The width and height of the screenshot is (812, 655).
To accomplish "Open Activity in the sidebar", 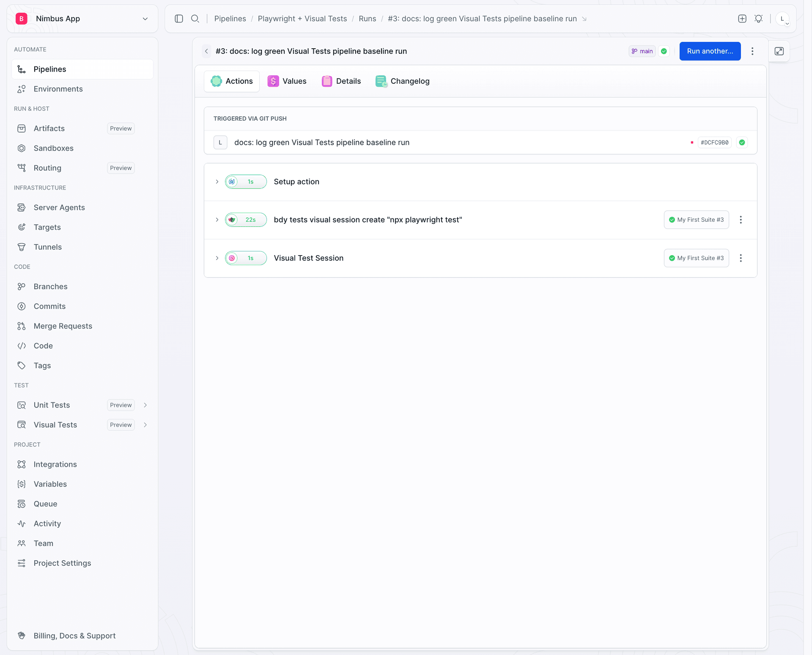I will (82, 523).
